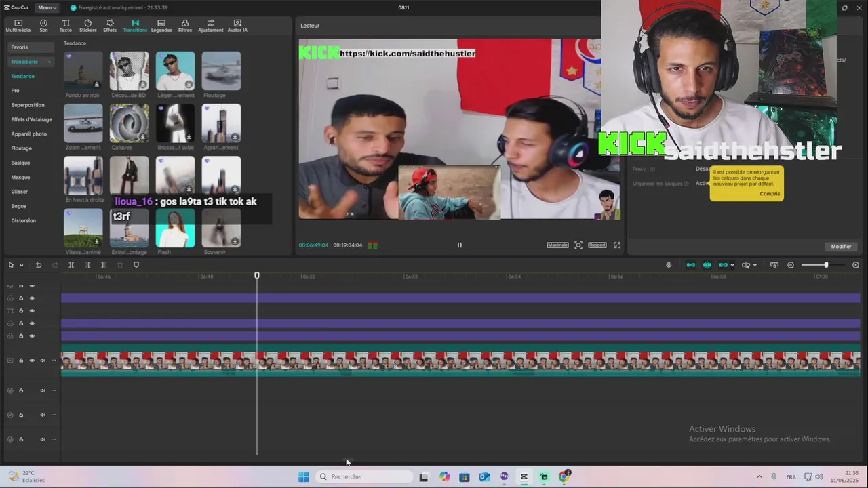Toggle main track magnet icon
The image size is (868, 488).
click(x=691, y=265)
